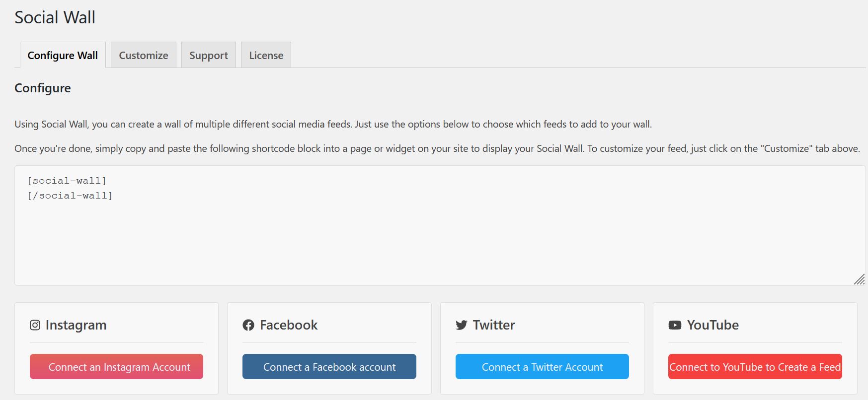Viewport: 868px width, 400px height.
Task: Click the Instagram logo icon
Action: pyautogui.click(x=35, y=325)
